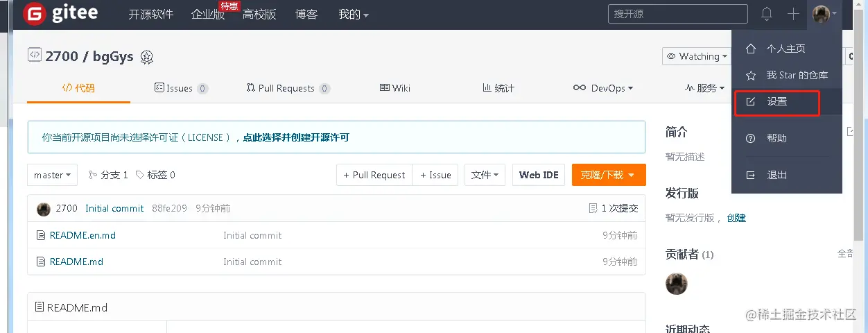Switch to the Issues tab
The height and width of the screenshot is (333, 868).
181,88
